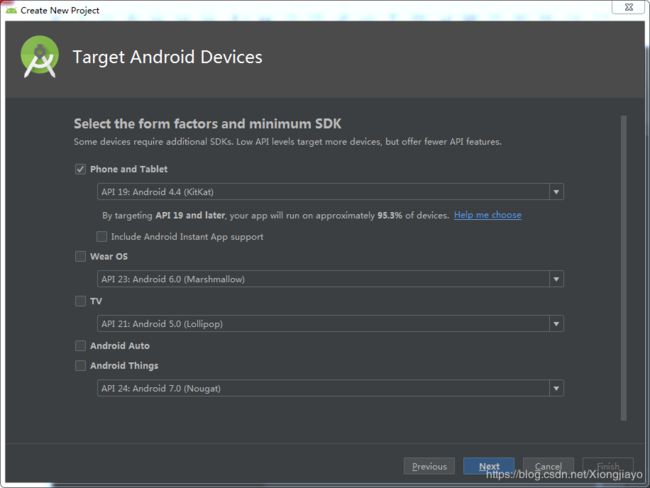Close the Create New Project window
This screenshot has width=650, height=488.
click(x=628, y=7)
